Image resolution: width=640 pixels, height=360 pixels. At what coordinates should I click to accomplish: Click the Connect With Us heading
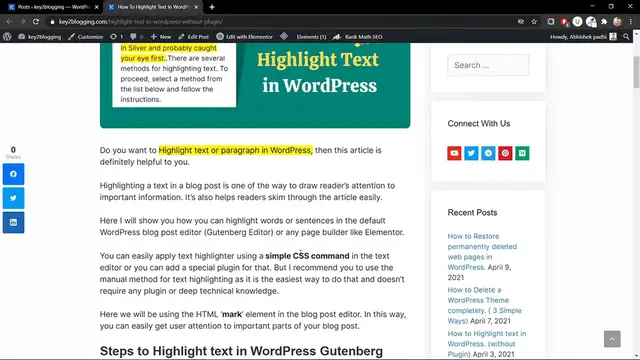479,123
